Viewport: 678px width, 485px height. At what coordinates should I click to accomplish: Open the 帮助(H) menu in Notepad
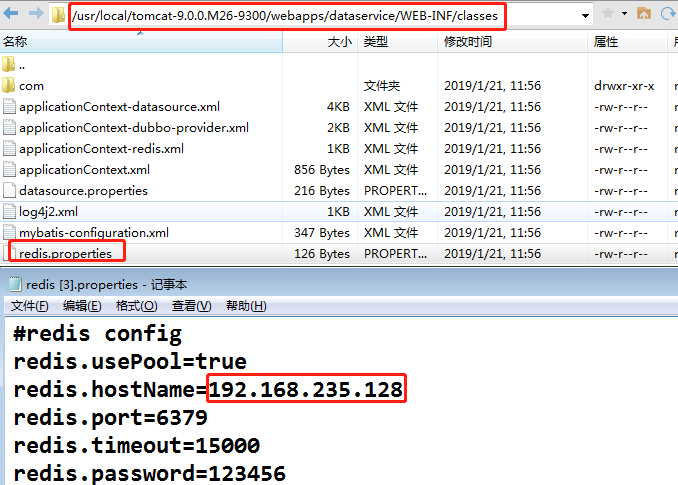[x=246, y=306]
